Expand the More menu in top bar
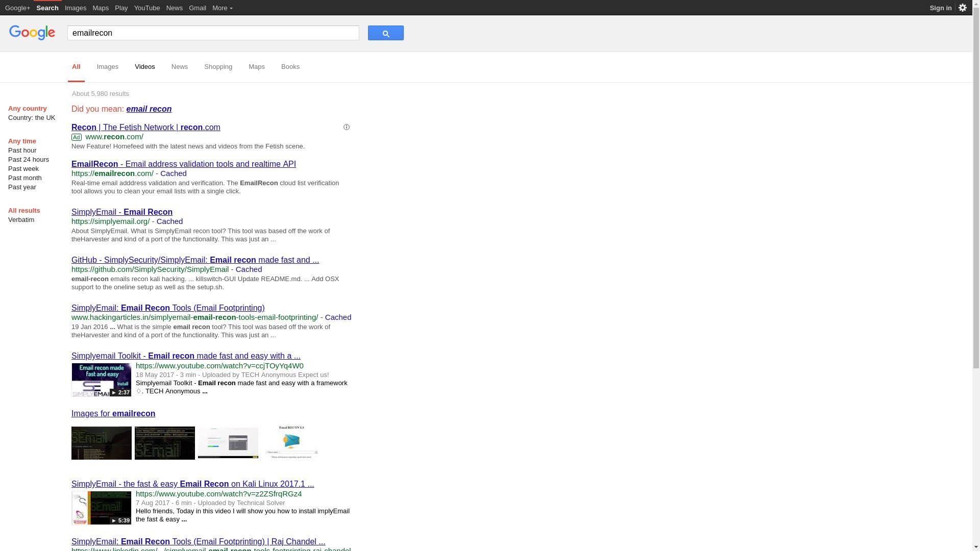The image size is (980, 551). coord(223,8)
